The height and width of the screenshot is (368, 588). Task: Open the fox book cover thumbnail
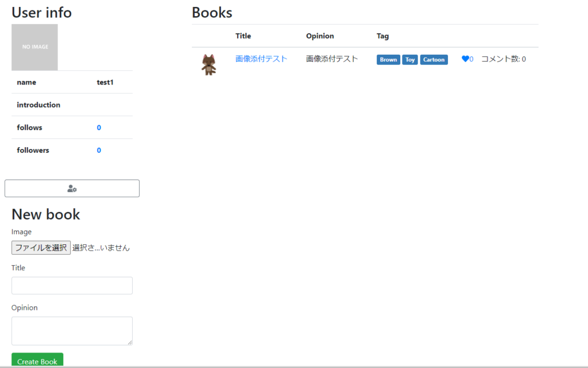pyautogui.click(x=208, y=64)
